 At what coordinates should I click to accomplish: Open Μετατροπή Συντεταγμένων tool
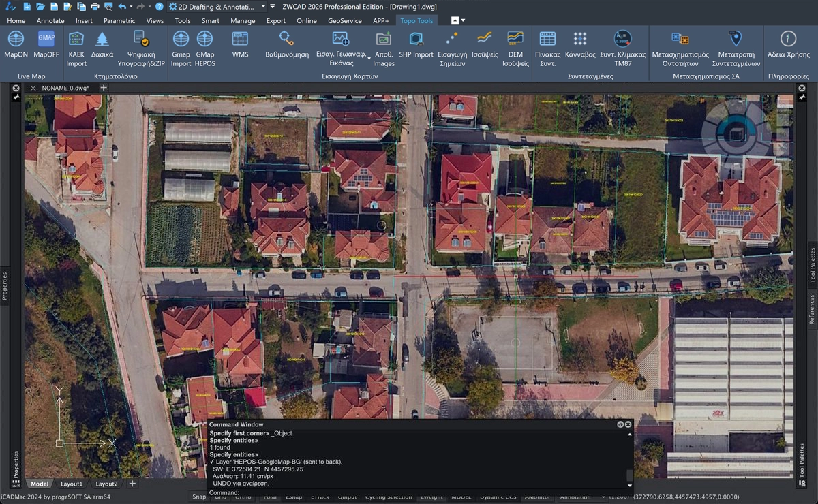click(x=735, y=48)
